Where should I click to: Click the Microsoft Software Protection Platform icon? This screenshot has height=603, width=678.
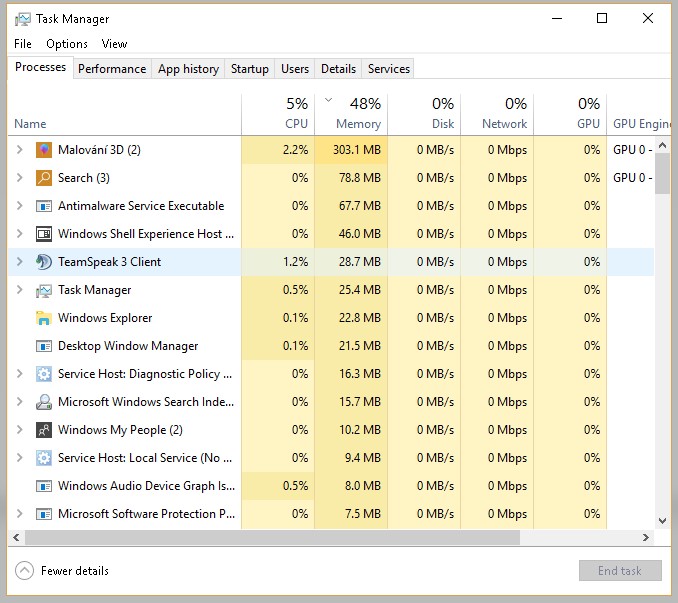(44, 514)
